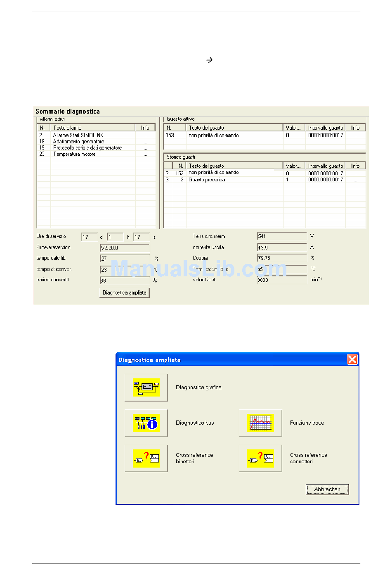Click the velocità ist. value field
The height and width of the screenshot is (582, 392).
(x=282, y=280)
